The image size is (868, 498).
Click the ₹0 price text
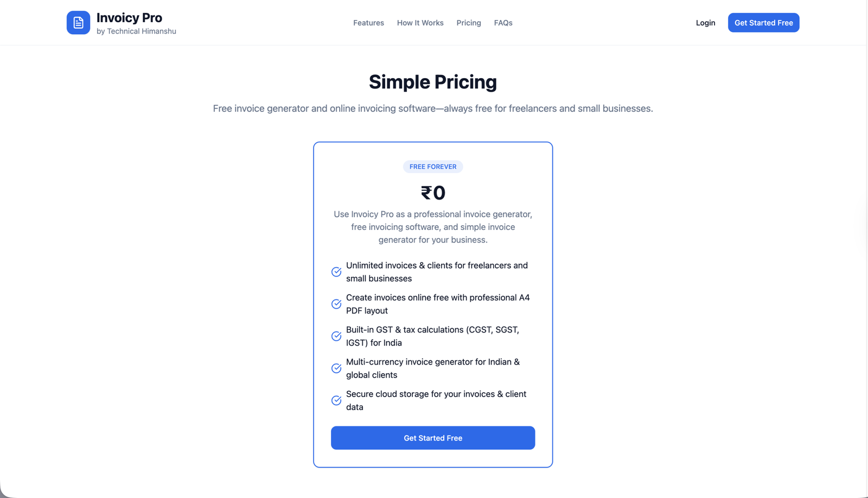point(433,193)
